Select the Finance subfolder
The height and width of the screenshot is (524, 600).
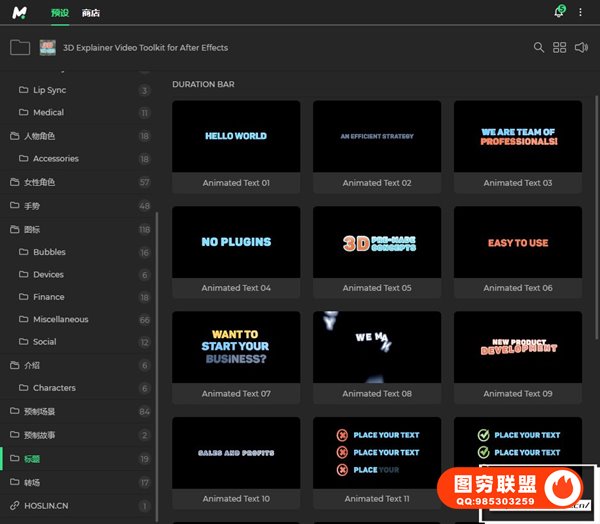coord(48,297)
